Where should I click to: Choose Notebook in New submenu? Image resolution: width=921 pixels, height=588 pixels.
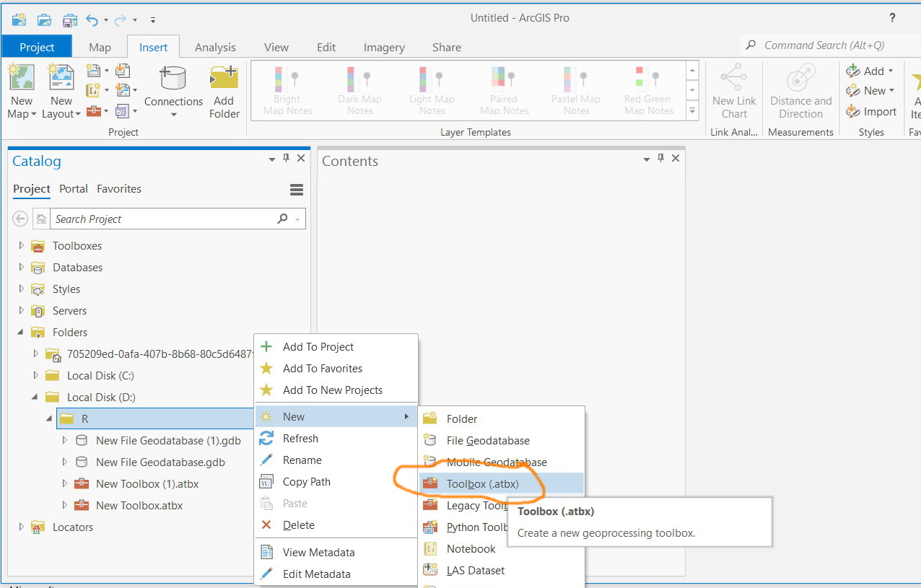pyautogui.click(x=501, y=549)
